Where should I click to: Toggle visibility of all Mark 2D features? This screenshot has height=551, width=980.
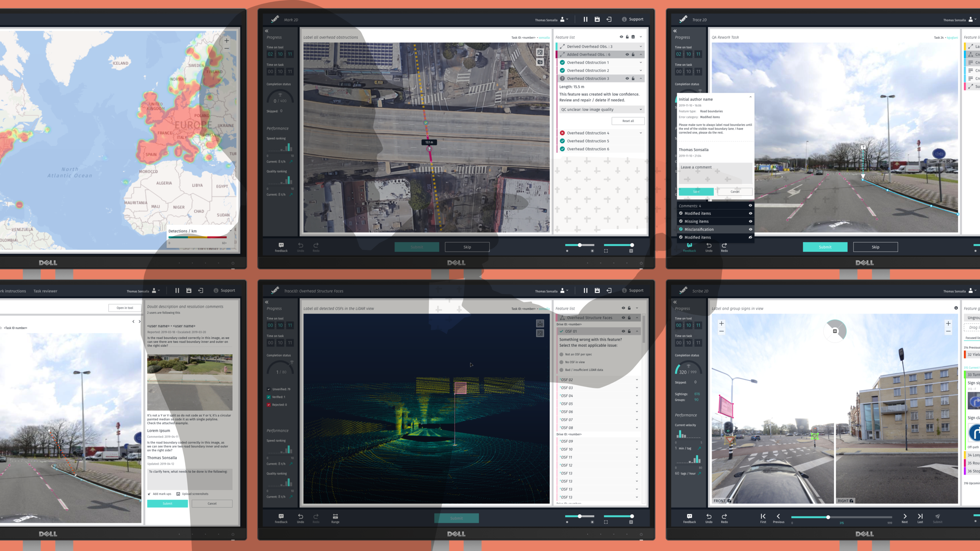coord(621,37)
